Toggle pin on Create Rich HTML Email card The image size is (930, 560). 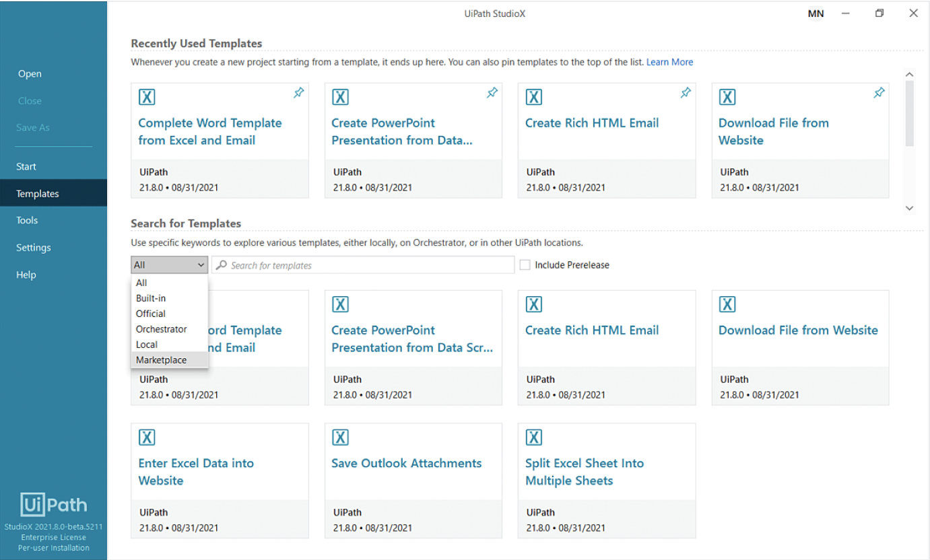(686, 94)
